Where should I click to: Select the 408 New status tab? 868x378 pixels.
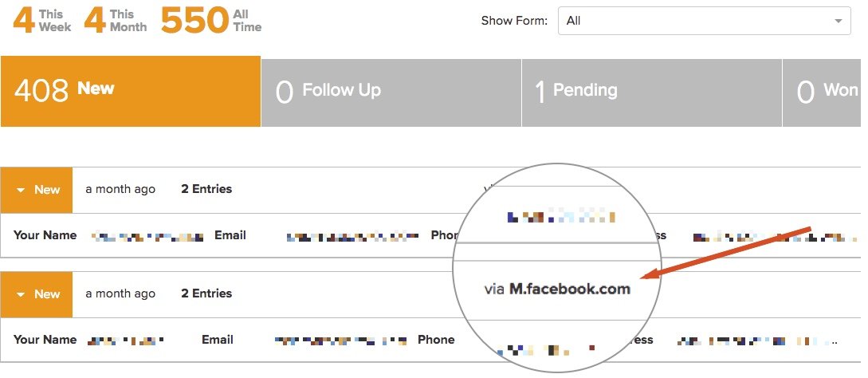pyautogui.click(x=131, y=91)
